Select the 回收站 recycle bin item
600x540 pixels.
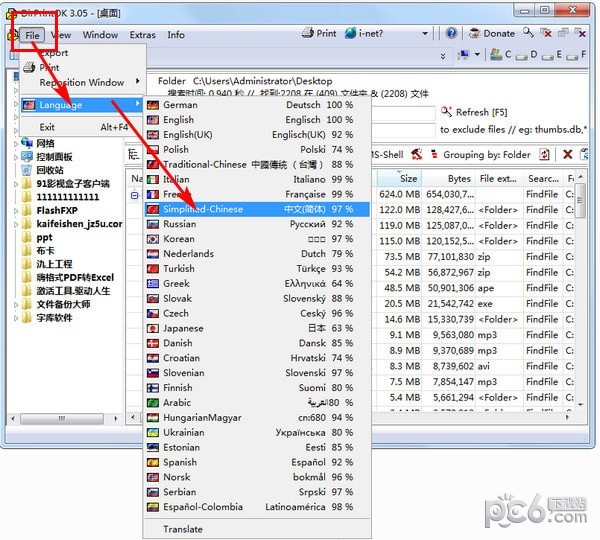point(50,170)
